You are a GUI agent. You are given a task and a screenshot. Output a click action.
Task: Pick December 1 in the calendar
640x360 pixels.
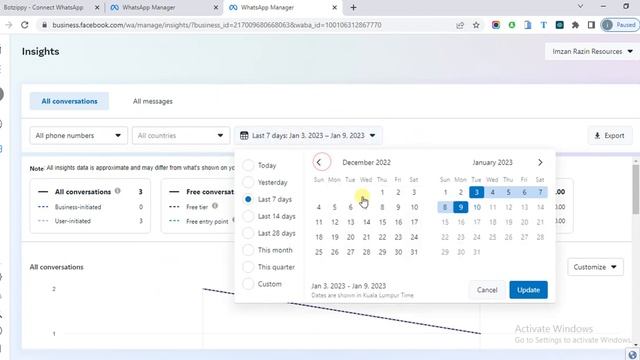[x=382, y=192]
